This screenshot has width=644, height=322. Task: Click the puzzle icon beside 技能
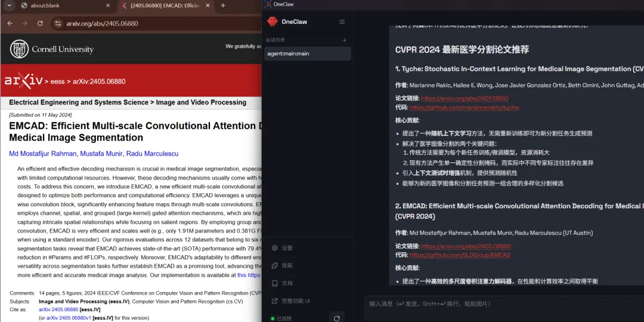pos(275,266)
